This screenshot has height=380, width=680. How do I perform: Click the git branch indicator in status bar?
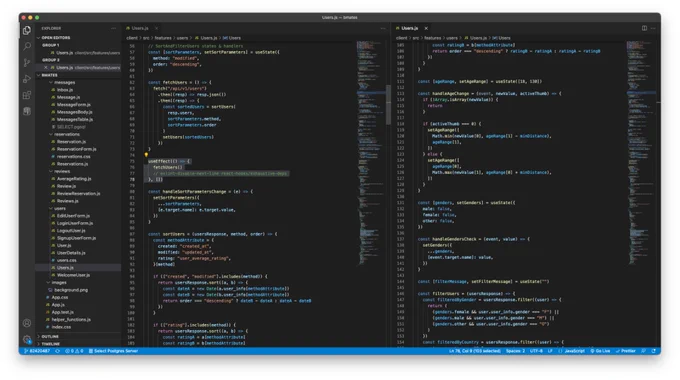(x=37, y=351)
